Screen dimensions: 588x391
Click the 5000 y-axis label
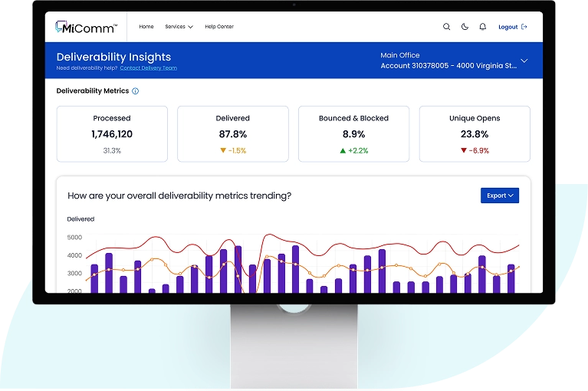pos(74,238)
